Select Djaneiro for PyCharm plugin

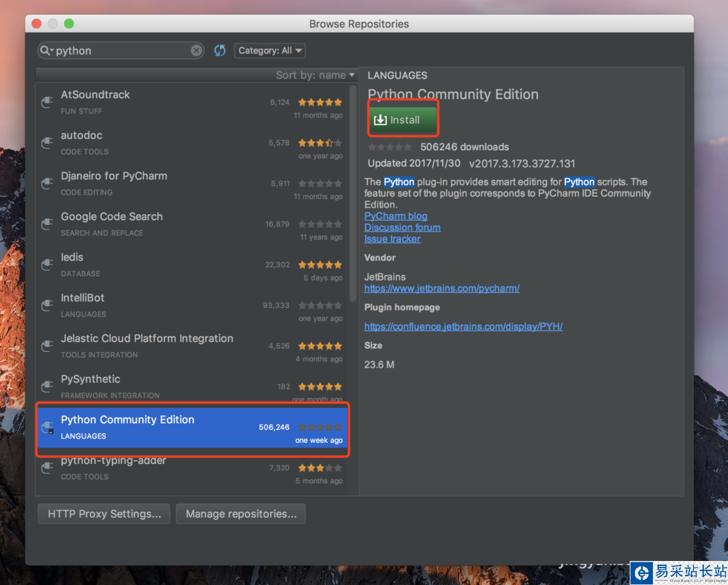[x=192, y=184]
